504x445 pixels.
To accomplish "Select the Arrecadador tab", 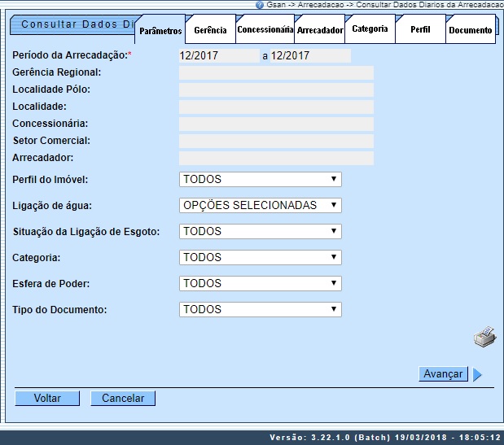I will coord(319,30).
